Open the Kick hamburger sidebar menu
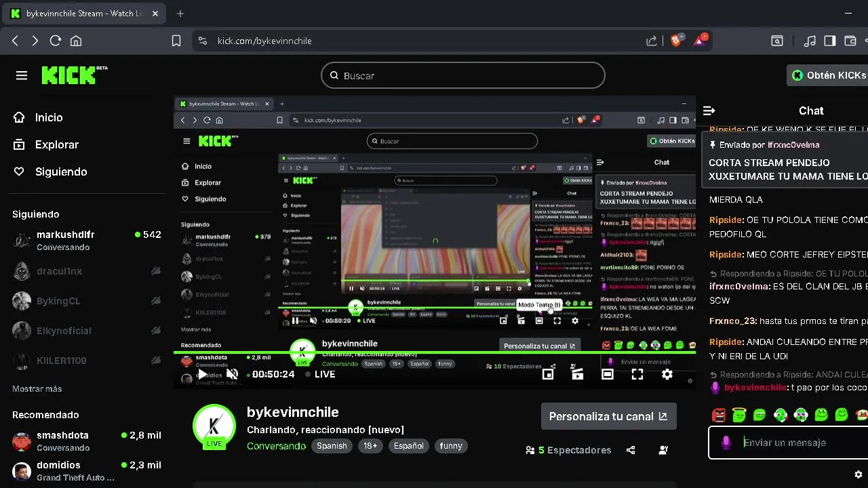The width and height of the screenshot is (868, 488). 22,75
